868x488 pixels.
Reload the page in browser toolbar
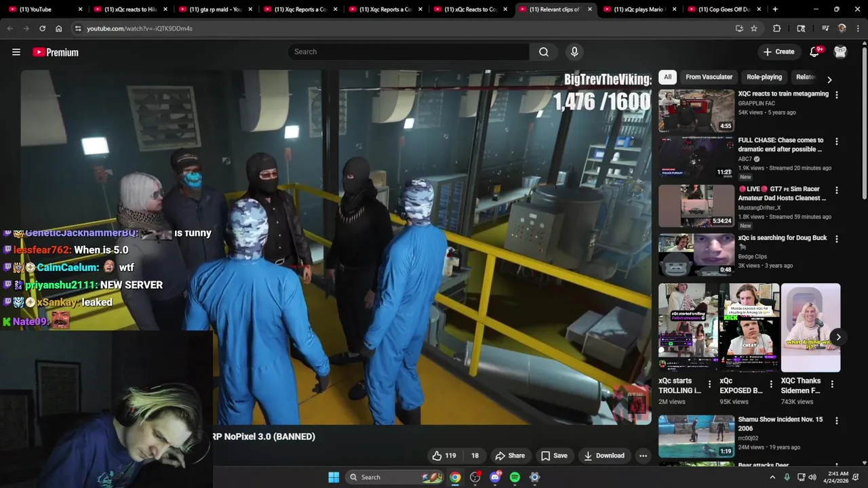click(x=42, y=28)
